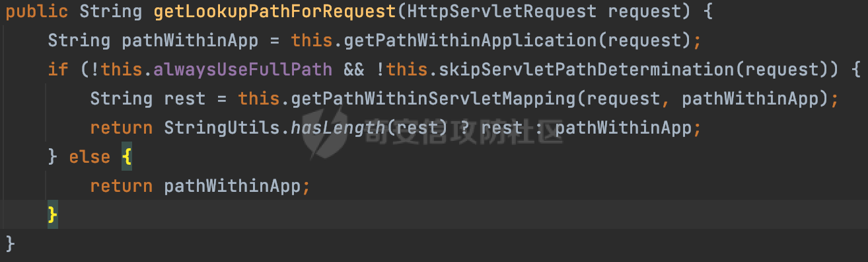This screenshot has height=262, width=868.
Task: Click the final closing brace of the method
Action: [x=10, y=244]
